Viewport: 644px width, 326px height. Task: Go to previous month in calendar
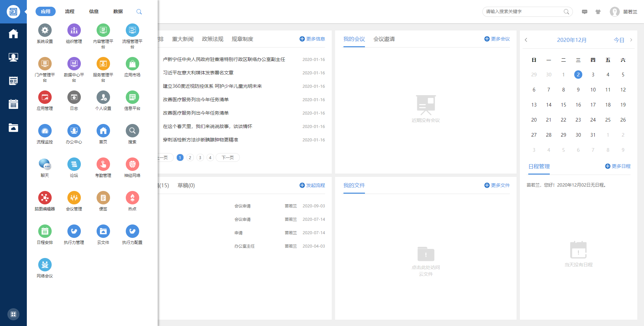click(526, 40)
